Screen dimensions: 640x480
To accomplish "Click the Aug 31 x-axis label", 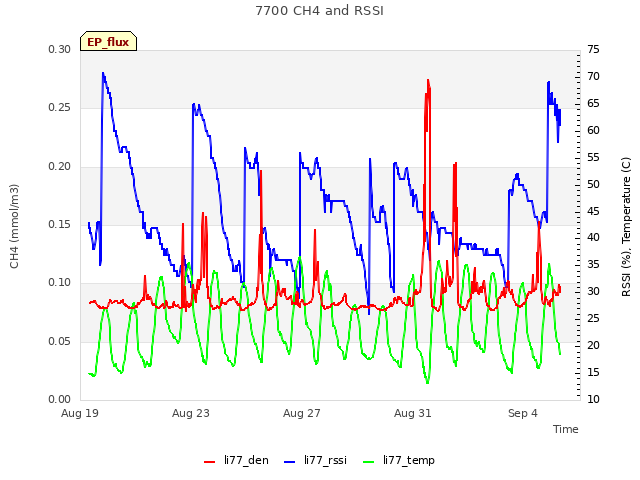I will point(413,413).
